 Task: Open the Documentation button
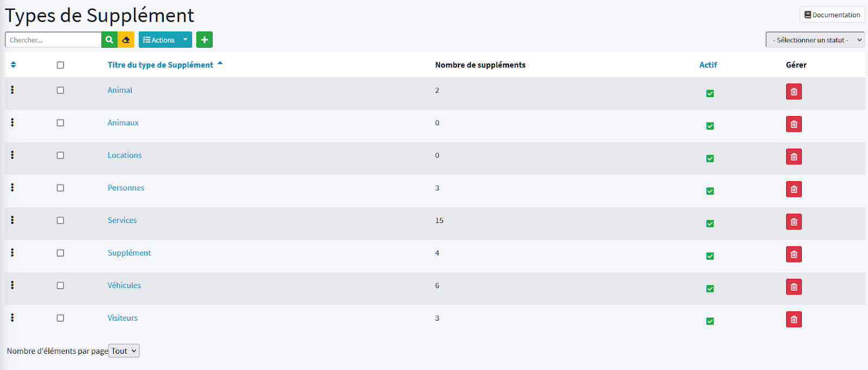point(832,15)
